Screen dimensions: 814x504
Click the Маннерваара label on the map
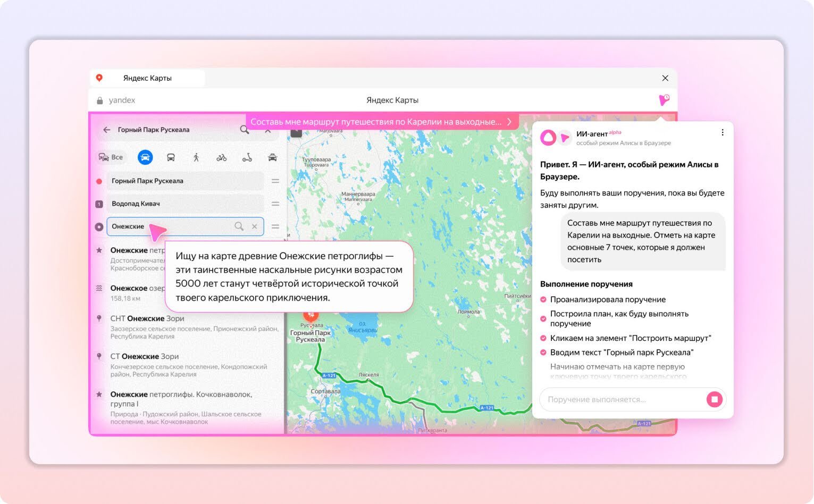tap(358, 197)
